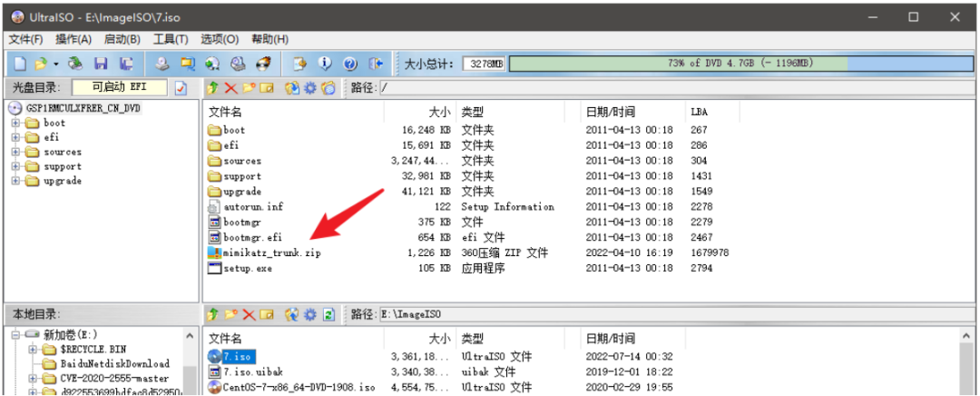Click the local path field E:\ImageISO

coord(676,314)
